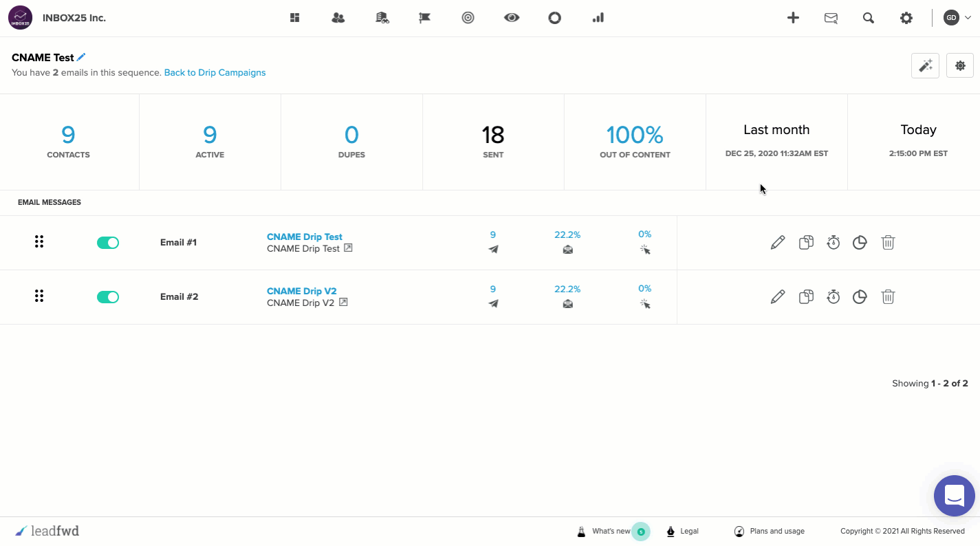Open the CNAME Drip V2 email link
The width and height of the screenshot is (980, 546).
(302, 291)
